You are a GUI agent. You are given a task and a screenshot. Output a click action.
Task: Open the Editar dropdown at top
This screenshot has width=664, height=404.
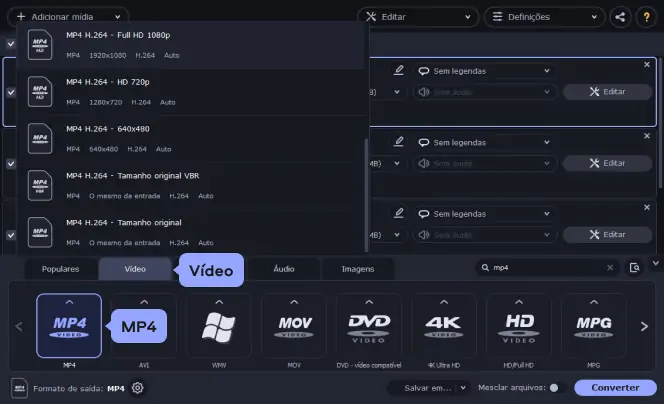pyautogui.click(x=418, y=17)
